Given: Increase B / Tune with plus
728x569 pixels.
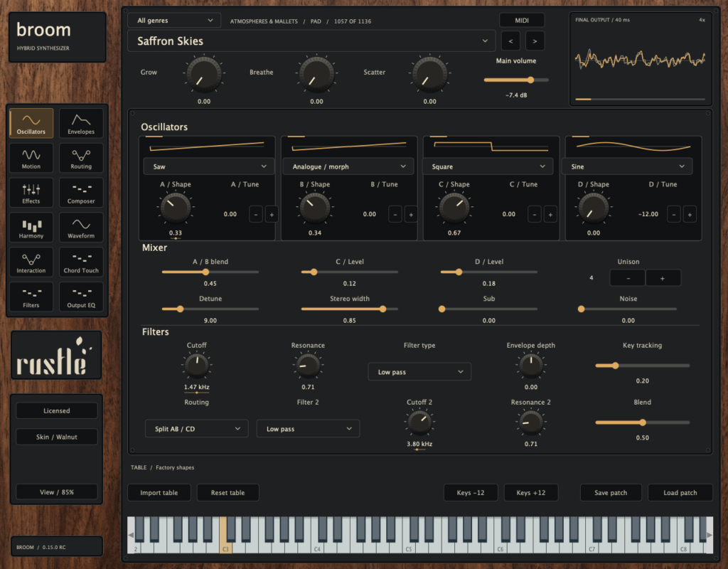Looking at the screenshot, I should [411, 214].
